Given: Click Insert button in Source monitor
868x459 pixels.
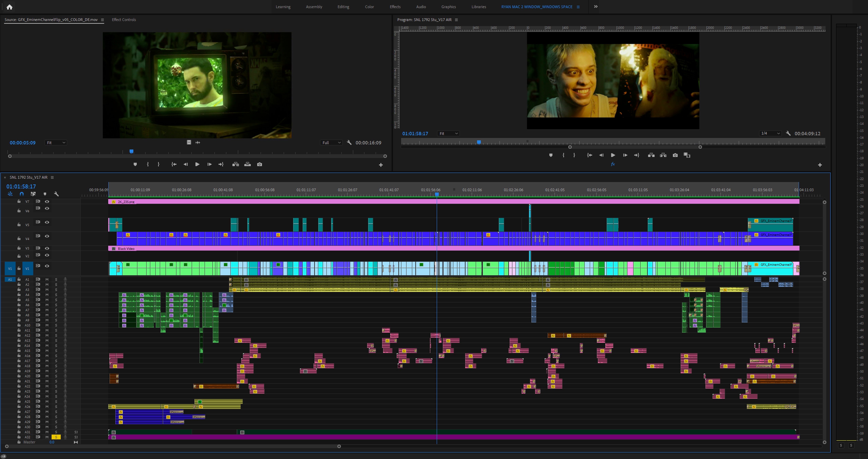Looking at the screenshot, I should pos(235,164).
